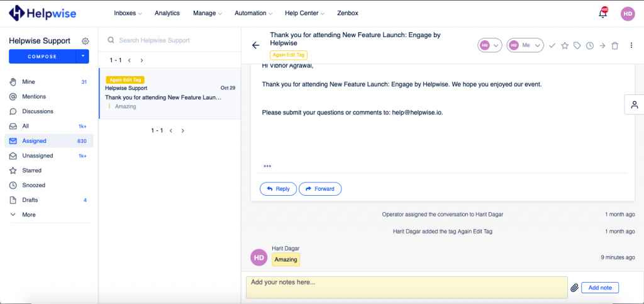Click the search magnifier icon
This screenshot has height=304, width=644.
pyautogui.click(x=111, y=40)
